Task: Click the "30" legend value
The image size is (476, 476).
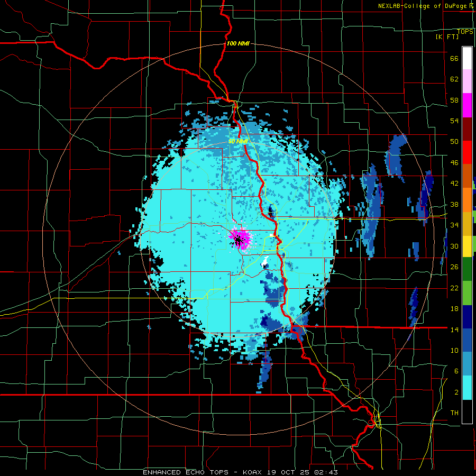Action: coord(454,246)
